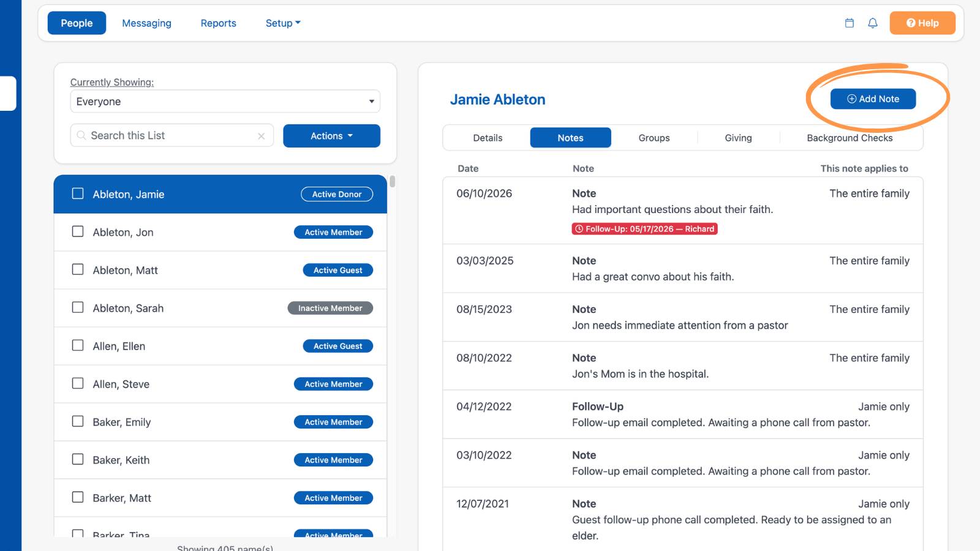Image resolution: width=980 pixels, height=551 pixels.
Task: Click the Search this List field
Action: coord(172,136)
